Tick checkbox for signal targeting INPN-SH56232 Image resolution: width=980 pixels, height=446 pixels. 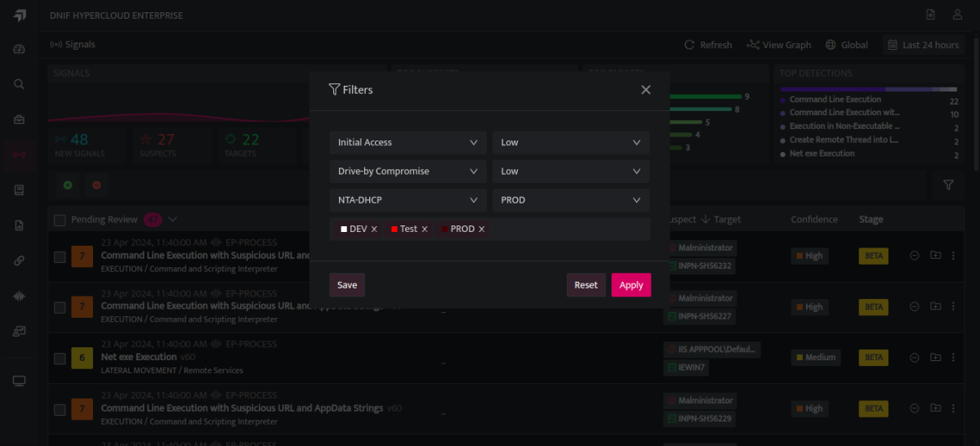point(60,257)
